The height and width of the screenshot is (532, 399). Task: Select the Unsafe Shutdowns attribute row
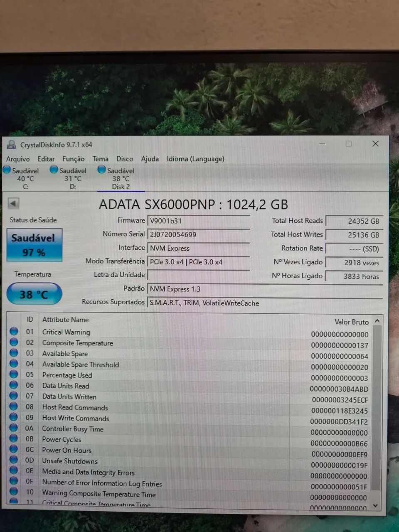(x=189, y=462)
